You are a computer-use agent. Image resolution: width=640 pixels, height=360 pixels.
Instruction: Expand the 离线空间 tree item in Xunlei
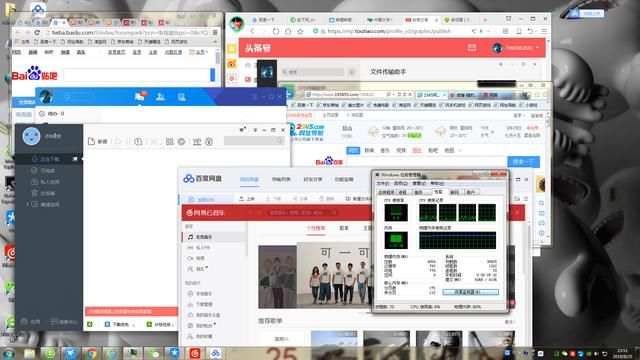point(27,204)
